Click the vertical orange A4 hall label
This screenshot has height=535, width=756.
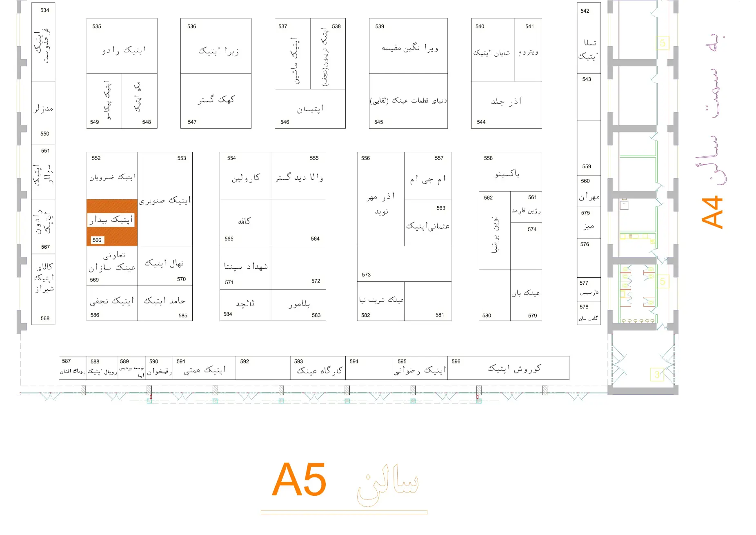(712, 212)
